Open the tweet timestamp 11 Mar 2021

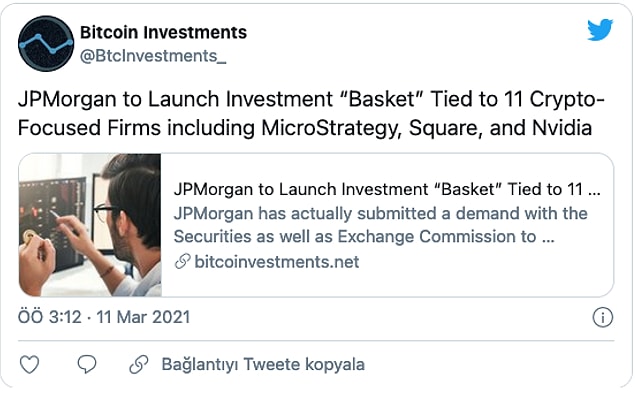(x=143, y=317)
